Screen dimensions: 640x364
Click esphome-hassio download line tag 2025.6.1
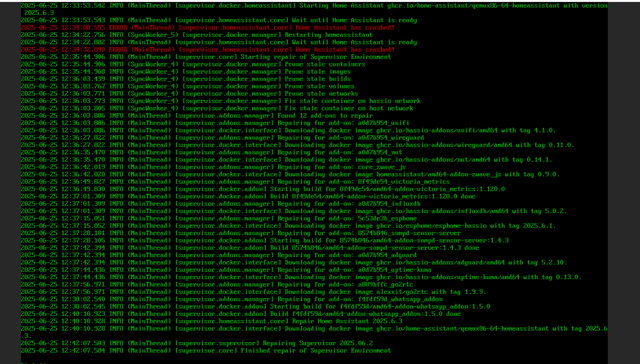[x=288, y=226]
